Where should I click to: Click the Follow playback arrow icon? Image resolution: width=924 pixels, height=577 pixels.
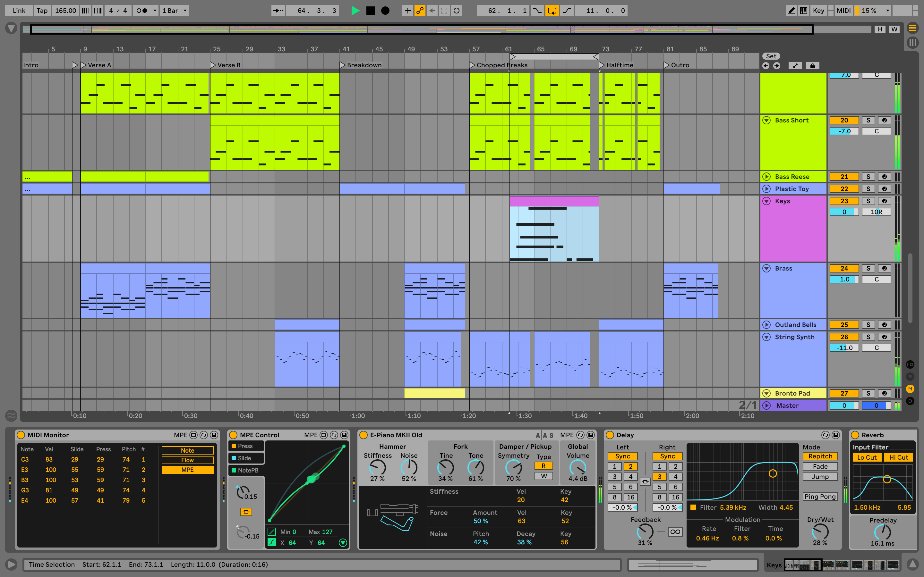(278, 11)
